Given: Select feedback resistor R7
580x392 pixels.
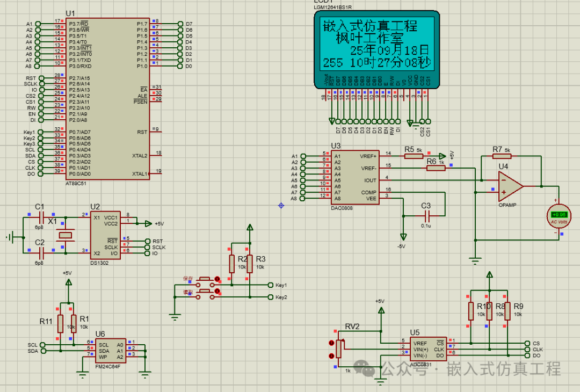Looking at the screenshot, I should pyautogui.click(x=502, y=156).
